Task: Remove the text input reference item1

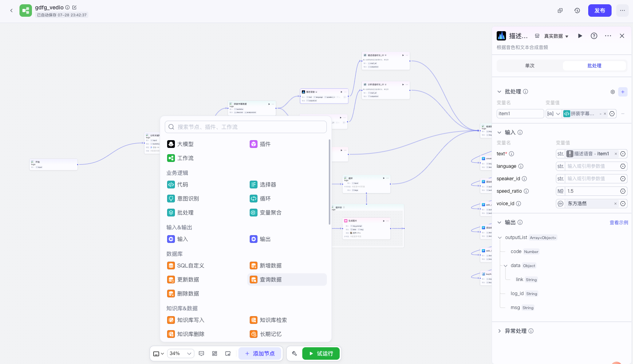Action: click(x=616, y=154)
